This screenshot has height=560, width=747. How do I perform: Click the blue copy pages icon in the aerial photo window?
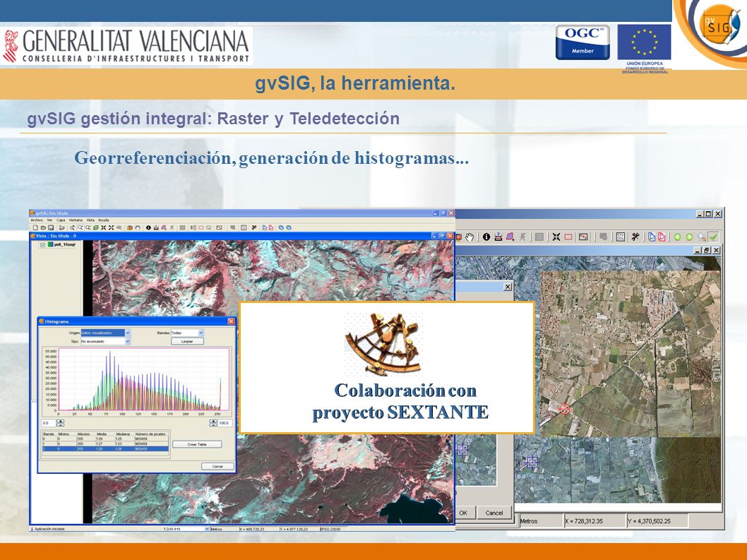click(652, 237)
